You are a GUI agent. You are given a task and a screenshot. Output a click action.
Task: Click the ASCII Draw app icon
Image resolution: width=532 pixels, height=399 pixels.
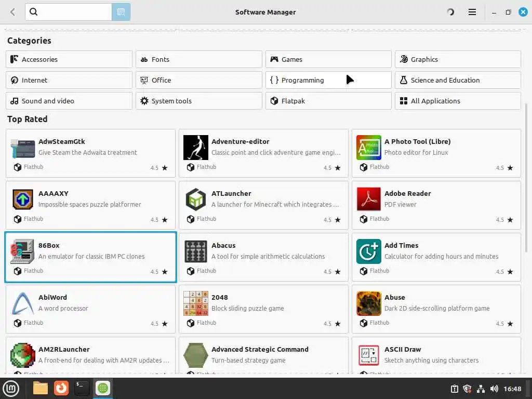(x=369, y=355)
